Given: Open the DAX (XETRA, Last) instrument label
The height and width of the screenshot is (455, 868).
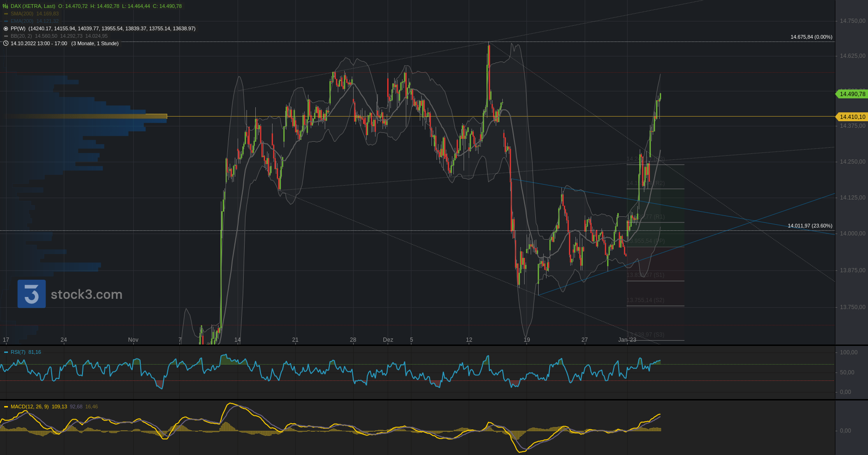Looking at the screenshot, I should [33, 6].
